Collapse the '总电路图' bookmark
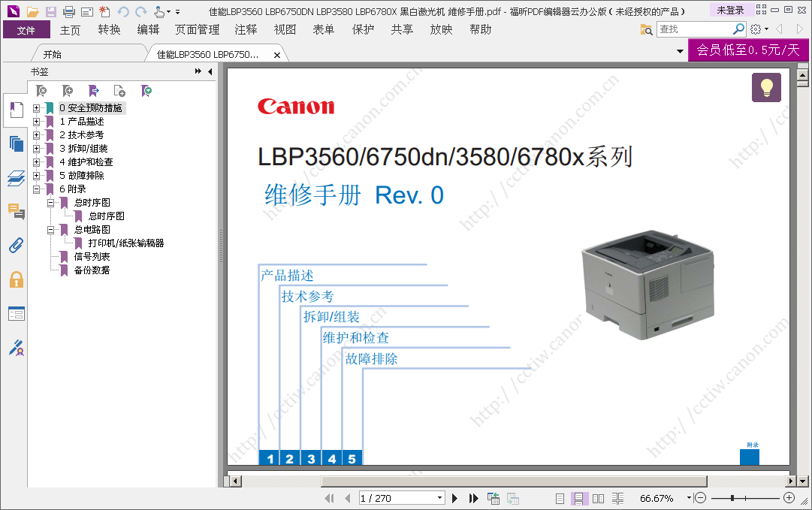Screen dimensions: 812x510 coord(51,230)
